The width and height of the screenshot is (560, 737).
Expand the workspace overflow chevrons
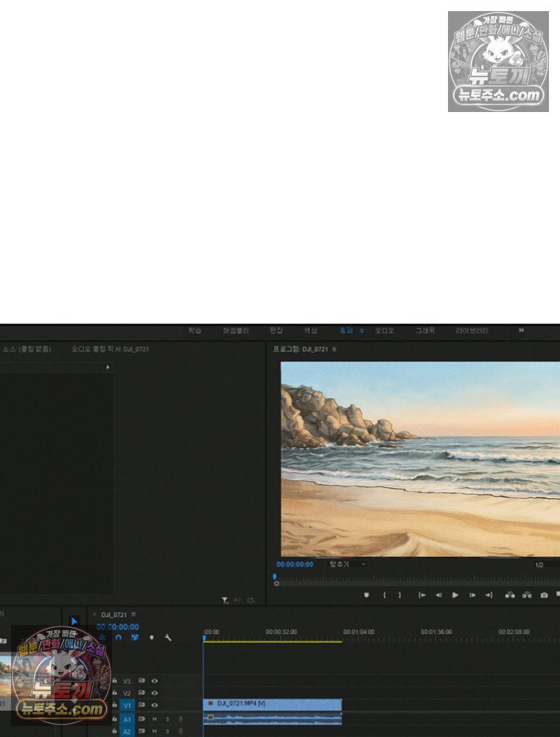(x=521, y=330)
